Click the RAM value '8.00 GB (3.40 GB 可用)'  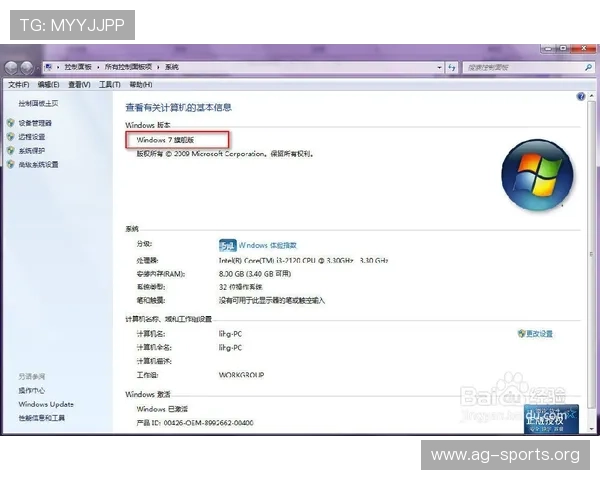255,274
